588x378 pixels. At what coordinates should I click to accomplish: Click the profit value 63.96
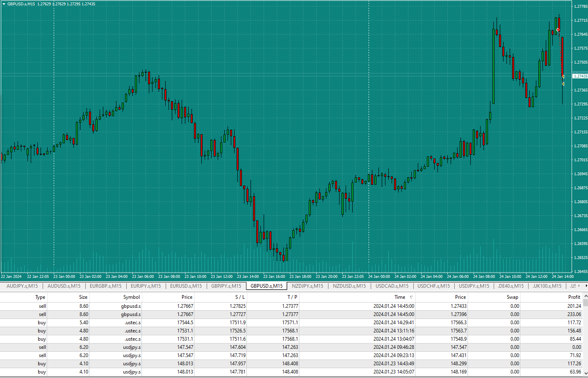576,372
